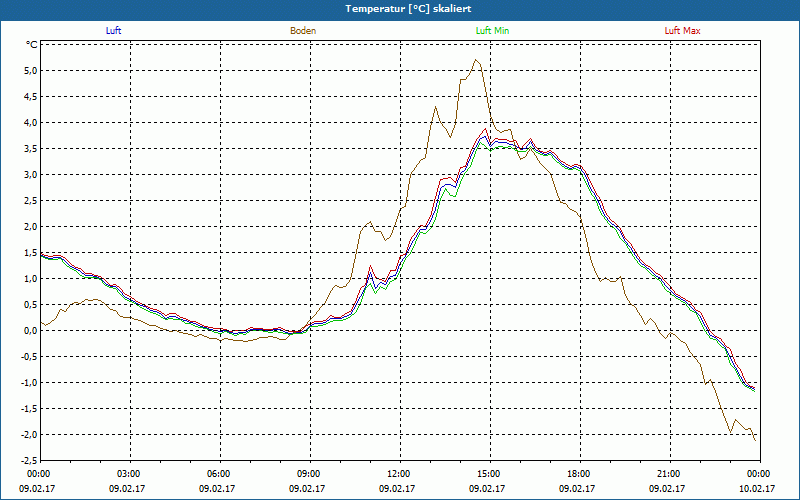
Task: Click the '3,0' y-axis value
Action: pyautogui.click(x=32, y=174)
